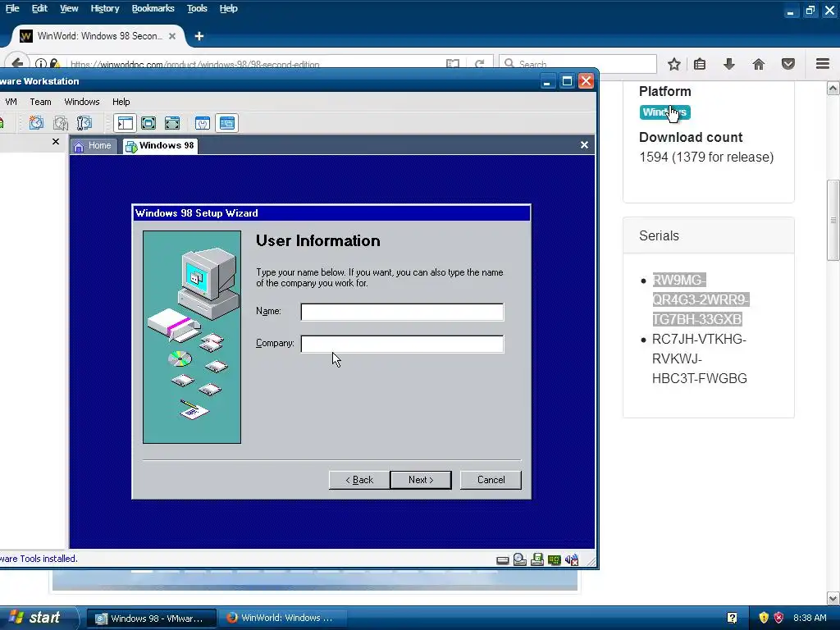
Task: Toggle Firefox reader view icon
Action: [x=453, y=64]
